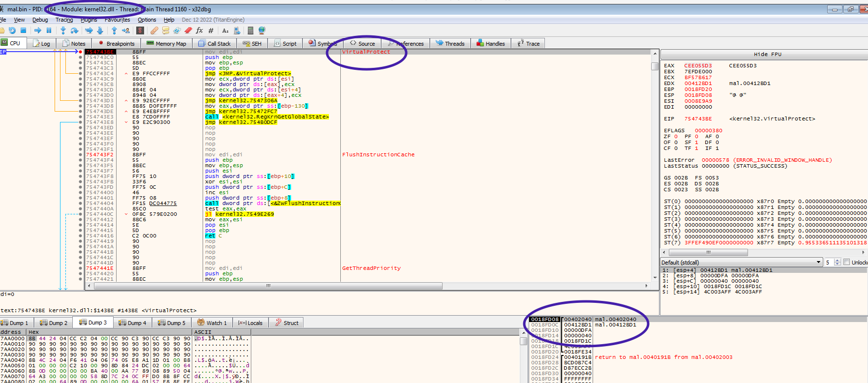The width and height of the screenshot is (868, 383).
Task: Click the Step Over toolbar icon
Action: 74,30
